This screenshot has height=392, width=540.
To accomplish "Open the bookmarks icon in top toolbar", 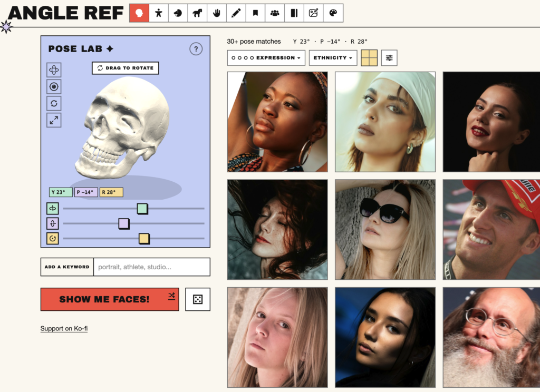I will pyautogui.click(x=255, y=13).
